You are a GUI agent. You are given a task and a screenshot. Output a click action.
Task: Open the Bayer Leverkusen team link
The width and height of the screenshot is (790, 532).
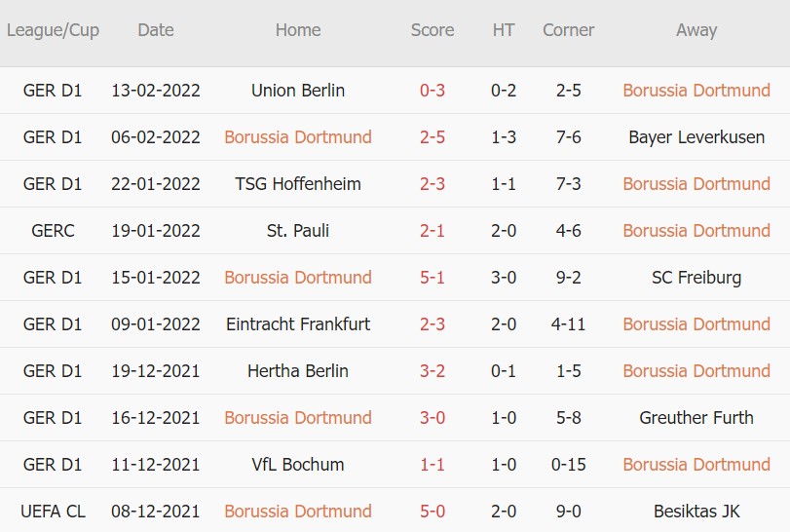[x=696, y=137]
